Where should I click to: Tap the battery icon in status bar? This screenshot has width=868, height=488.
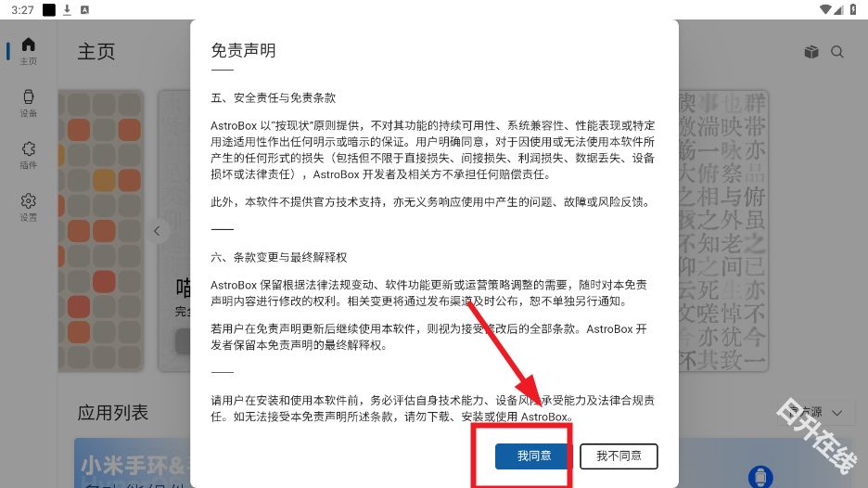point(852,9)
